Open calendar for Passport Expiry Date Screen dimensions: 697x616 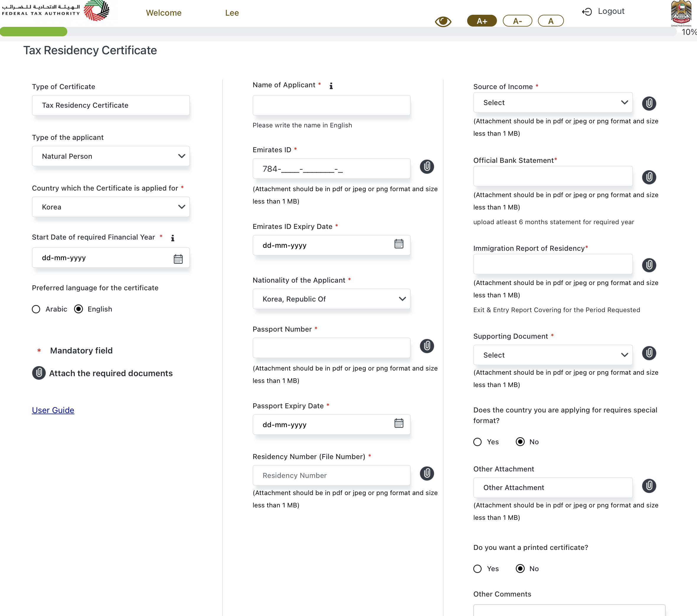point(399,423)
